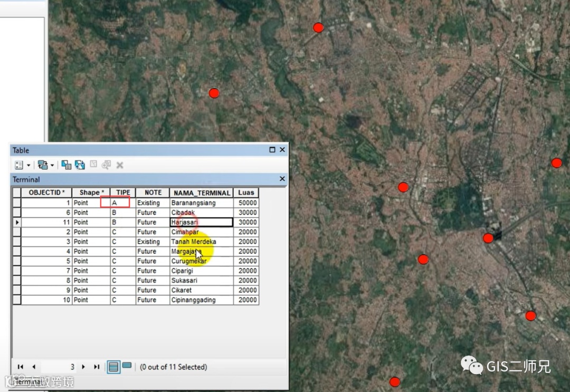Click the Switch Selection icon

pyautogui.click(x=80, y=165)
